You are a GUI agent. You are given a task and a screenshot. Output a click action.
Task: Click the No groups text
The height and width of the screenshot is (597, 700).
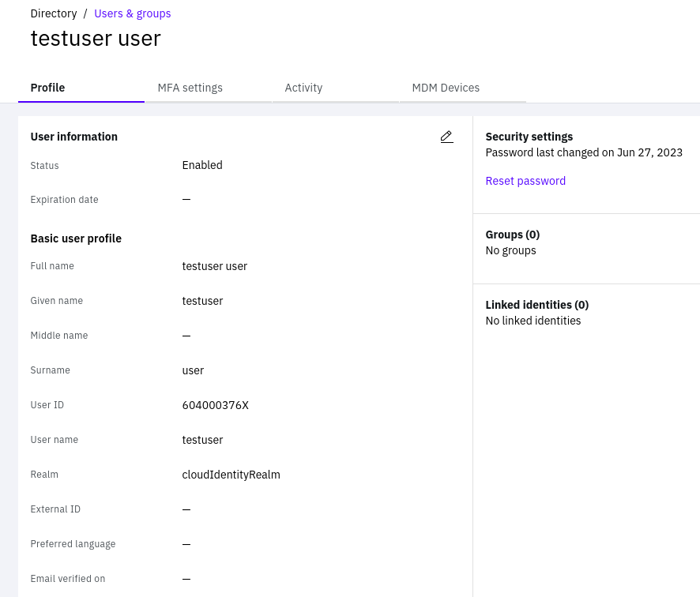tap(510, 250)
